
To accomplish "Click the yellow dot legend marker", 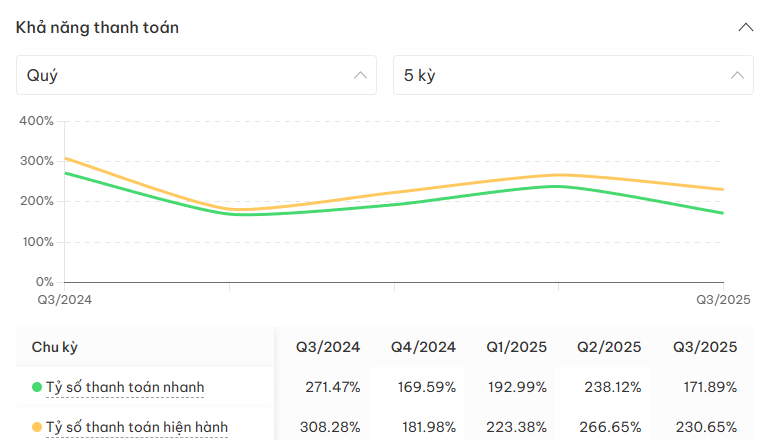I will [37, 427].
